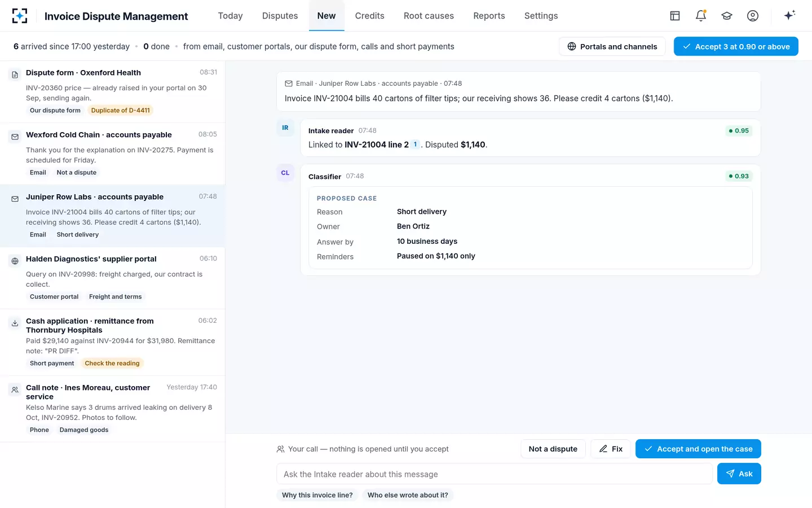Click the 'Phone' tag on the call note

click(39, 430)
